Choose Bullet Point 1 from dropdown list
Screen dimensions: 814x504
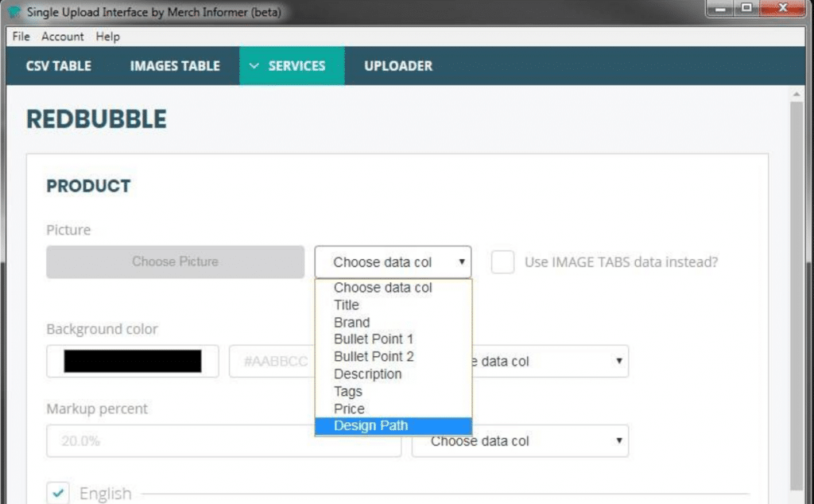tap(393, 339)
